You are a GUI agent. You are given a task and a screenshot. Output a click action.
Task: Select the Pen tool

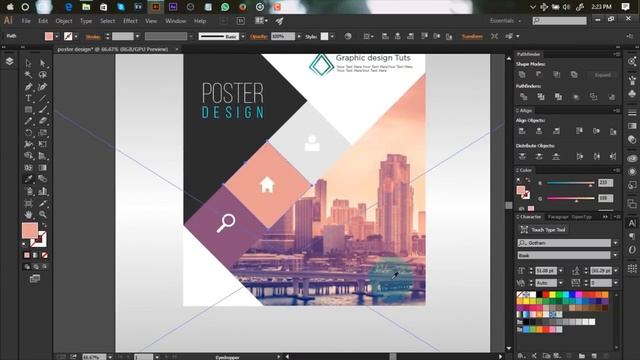point(28,87)
